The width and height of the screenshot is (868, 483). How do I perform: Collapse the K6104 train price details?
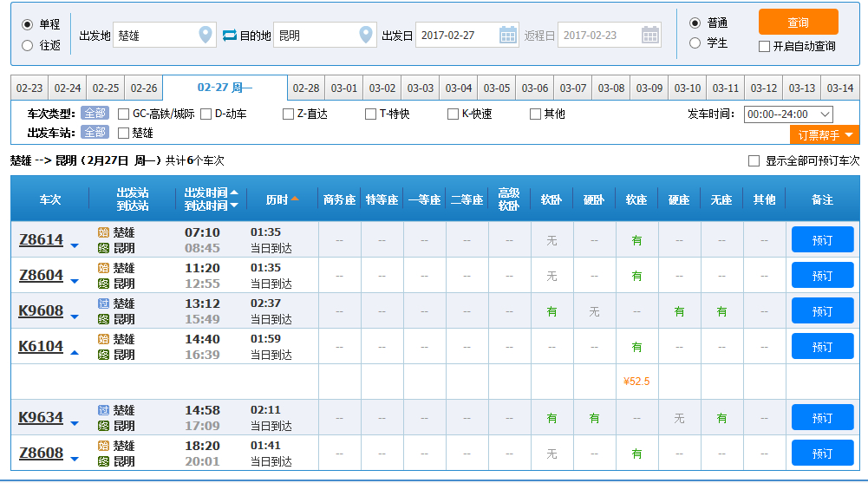coord(75,352)
